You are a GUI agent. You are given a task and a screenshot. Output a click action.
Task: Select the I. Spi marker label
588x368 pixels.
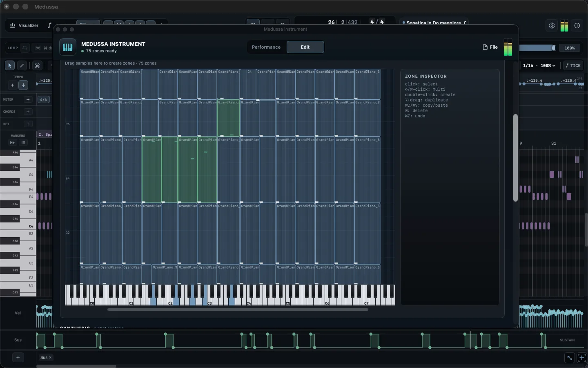pos(45,134)
